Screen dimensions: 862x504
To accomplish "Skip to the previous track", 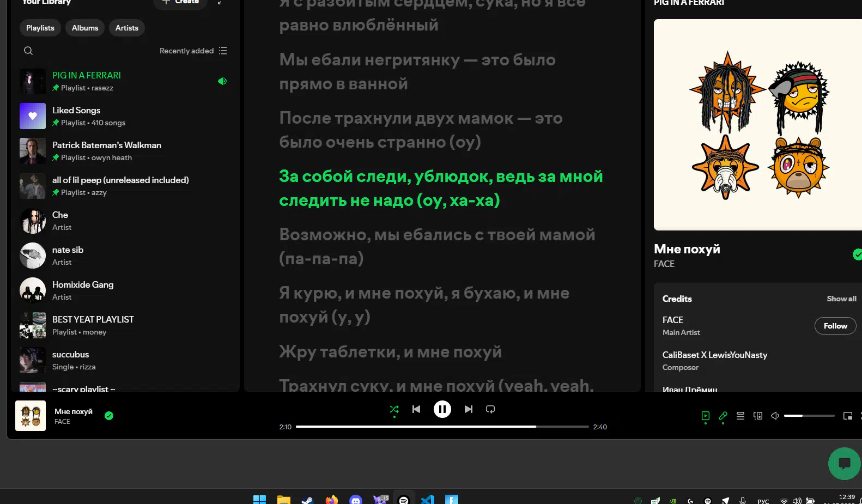I will [416, 409].
